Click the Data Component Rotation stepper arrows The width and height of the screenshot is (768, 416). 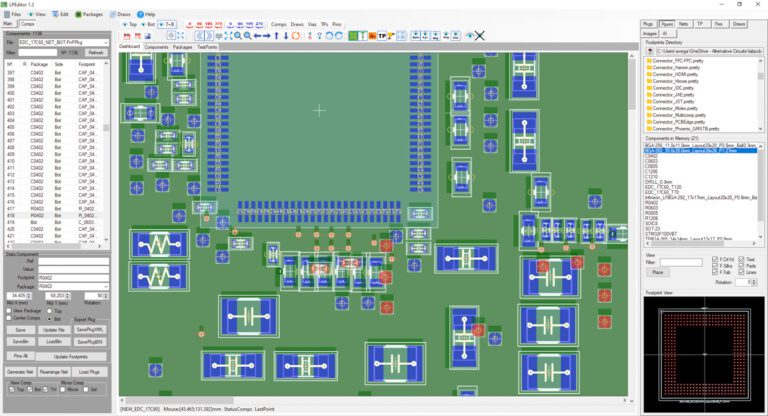pyautogui.click(x=106, y=296)
